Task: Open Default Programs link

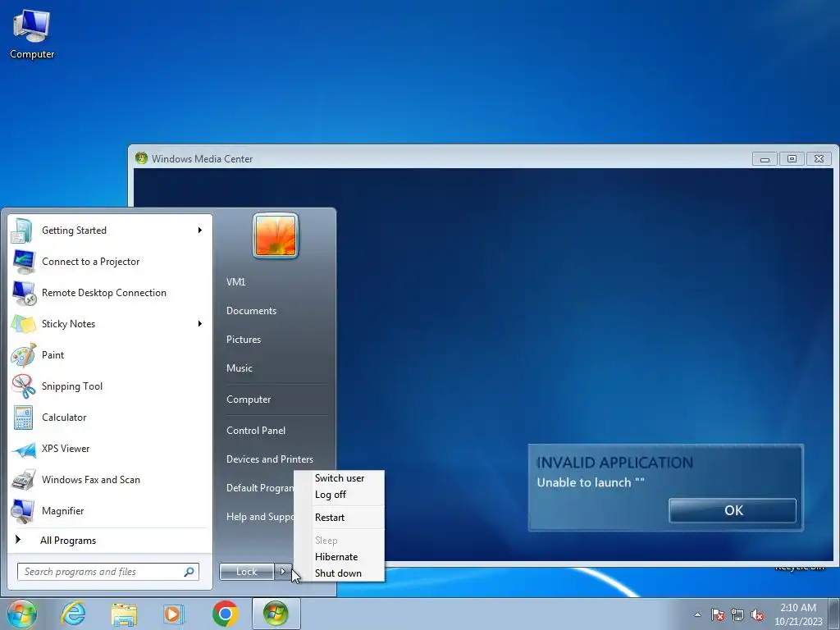Action: pos(259,488)
